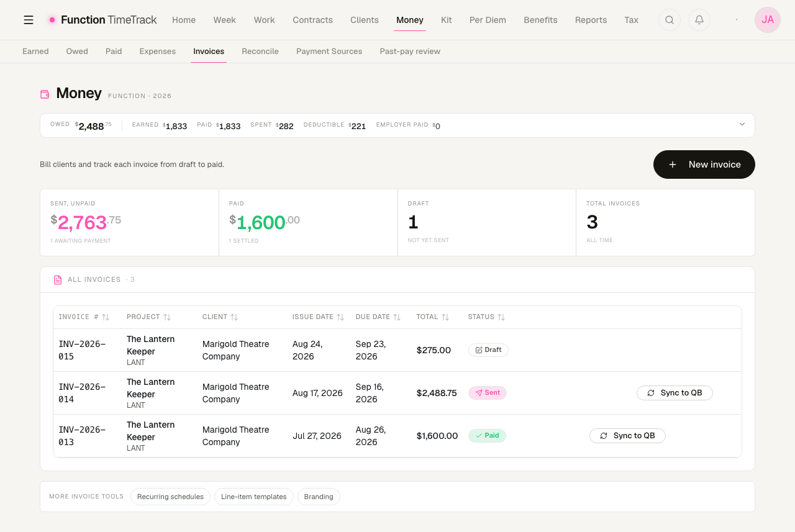Sort by Client column arrows
Viewport: 795px width, 532px height.
[234, 317]
